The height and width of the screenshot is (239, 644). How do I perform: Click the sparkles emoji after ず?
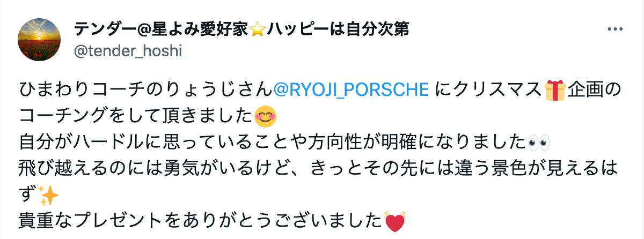(x=49, y=197)
